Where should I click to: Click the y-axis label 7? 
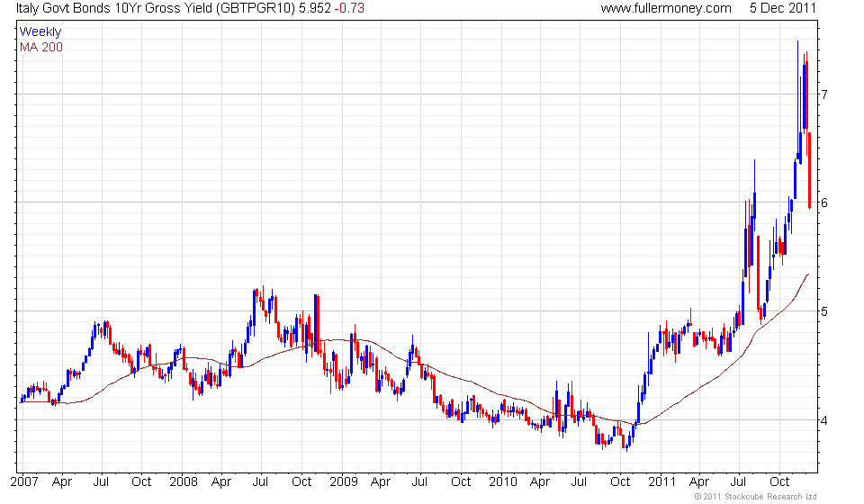click(824, 94)
